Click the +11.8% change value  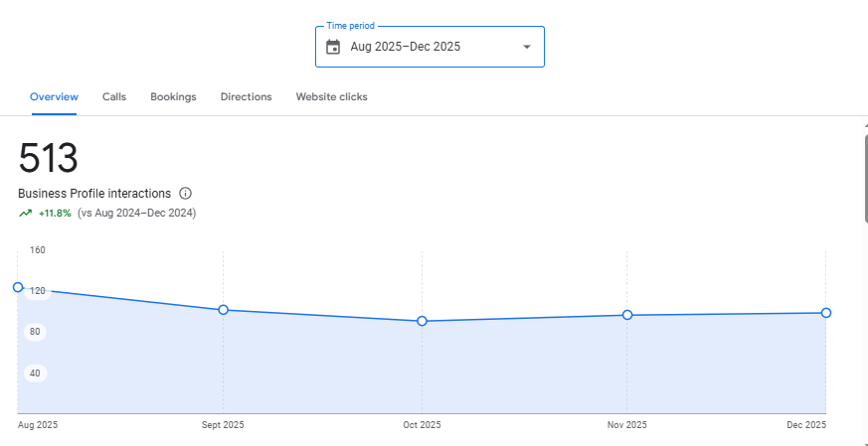point(55,213)
